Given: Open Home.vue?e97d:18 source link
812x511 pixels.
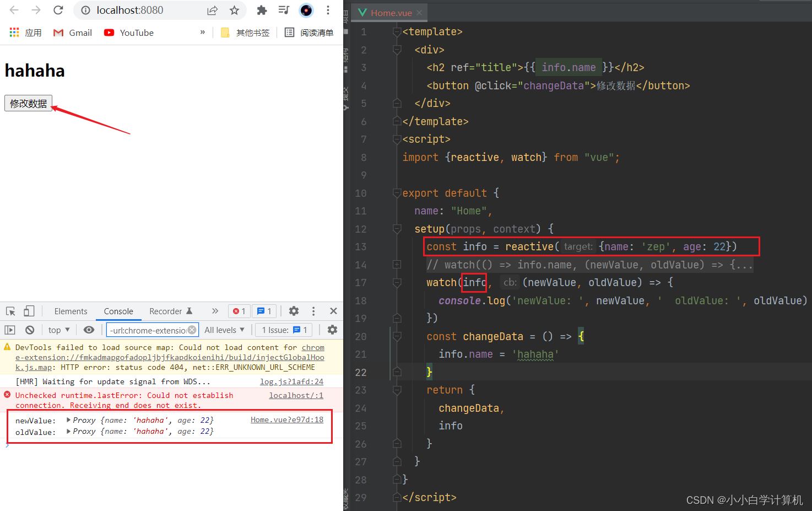Looking at the screenshot, I should coord(287,419).
